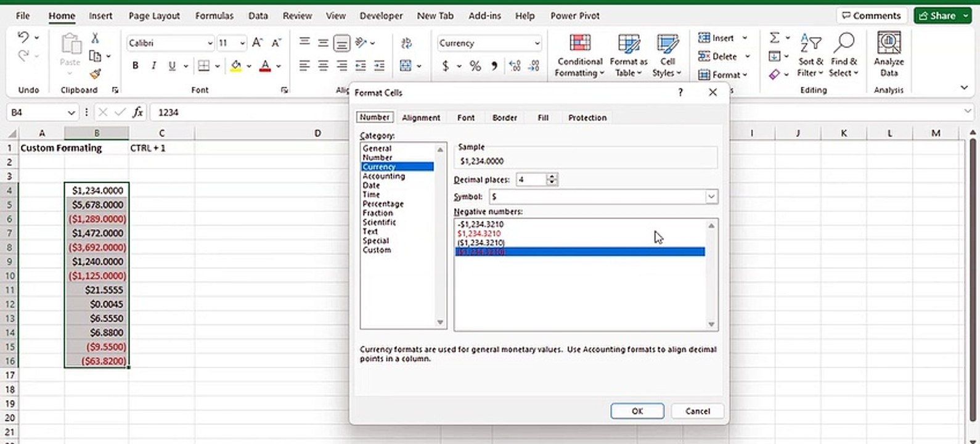
Task: Open the font size dropdown
Action: tap(242, 43)
